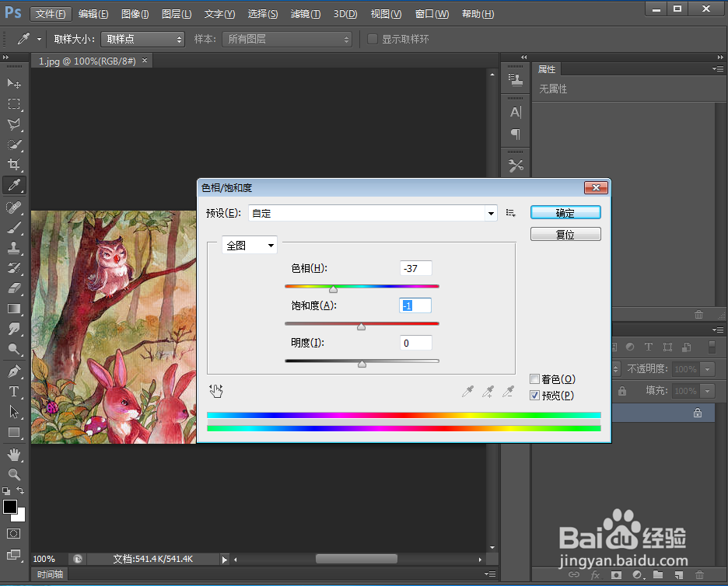Select the Gradient tool

(14, 309)
